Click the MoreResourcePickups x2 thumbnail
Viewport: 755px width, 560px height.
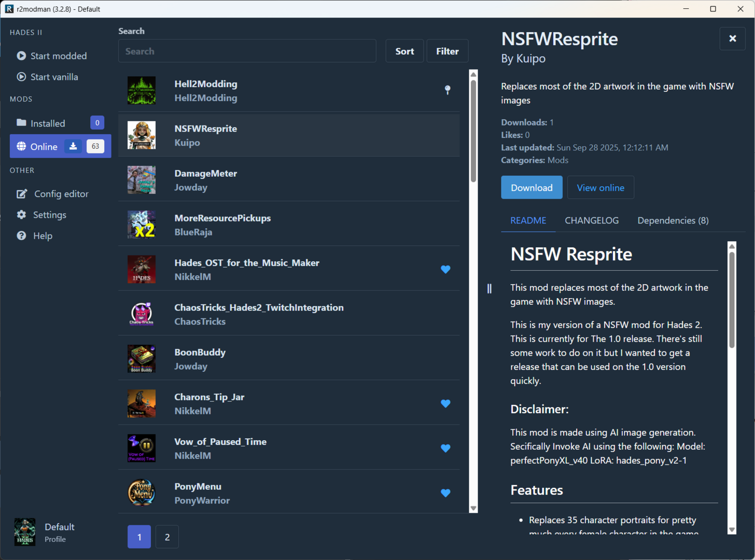142,225
